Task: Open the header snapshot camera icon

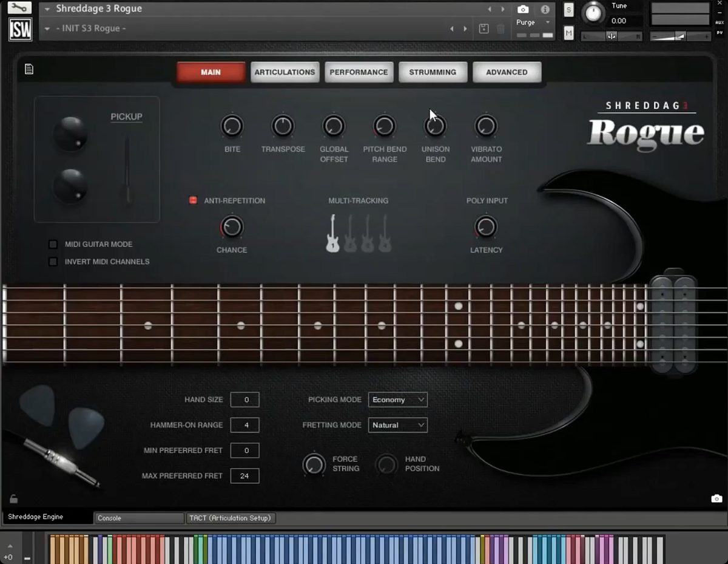Action: click(x=523, y=10)
